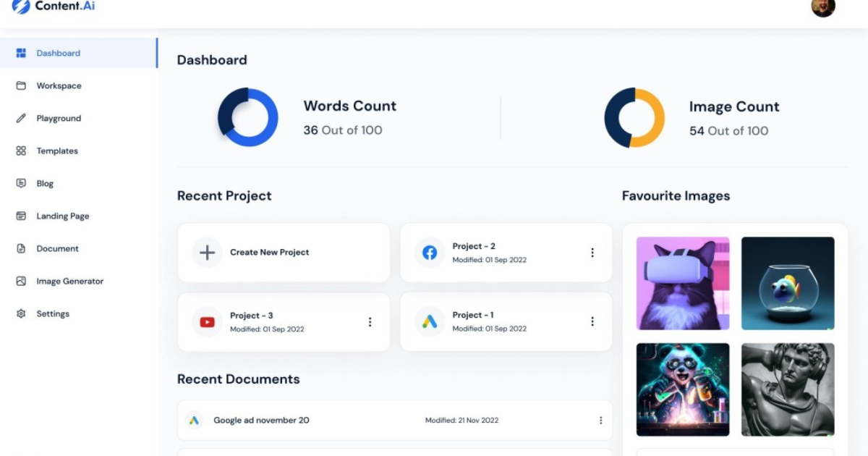
Task: Click the modified date under Project - 1
Action: [490, 329]
